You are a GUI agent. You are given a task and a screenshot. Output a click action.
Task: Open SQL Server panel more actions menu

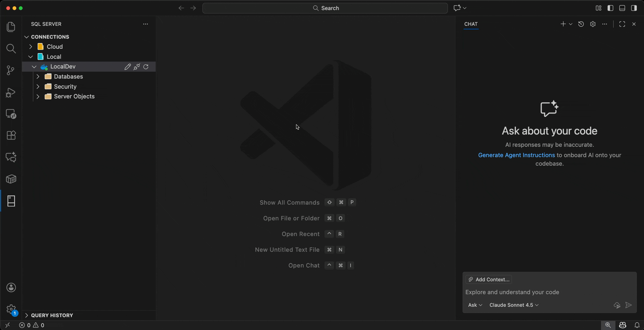(146, 24)
